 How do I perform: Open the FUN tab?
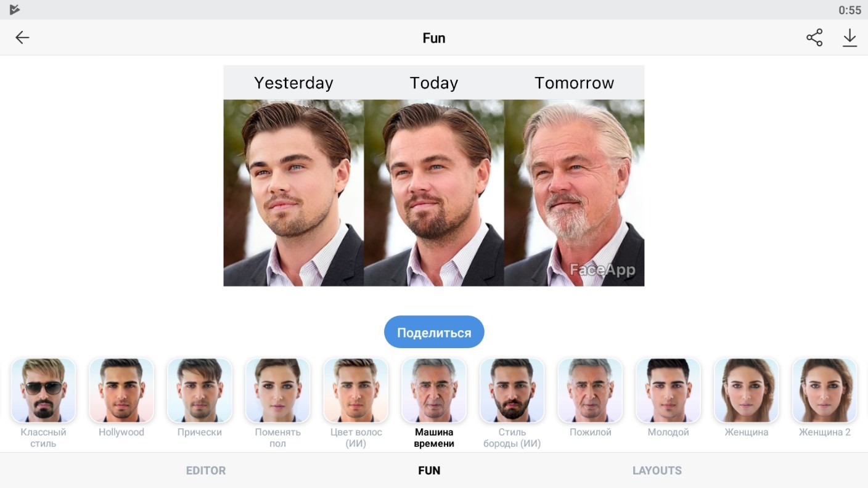pos(429,470)
